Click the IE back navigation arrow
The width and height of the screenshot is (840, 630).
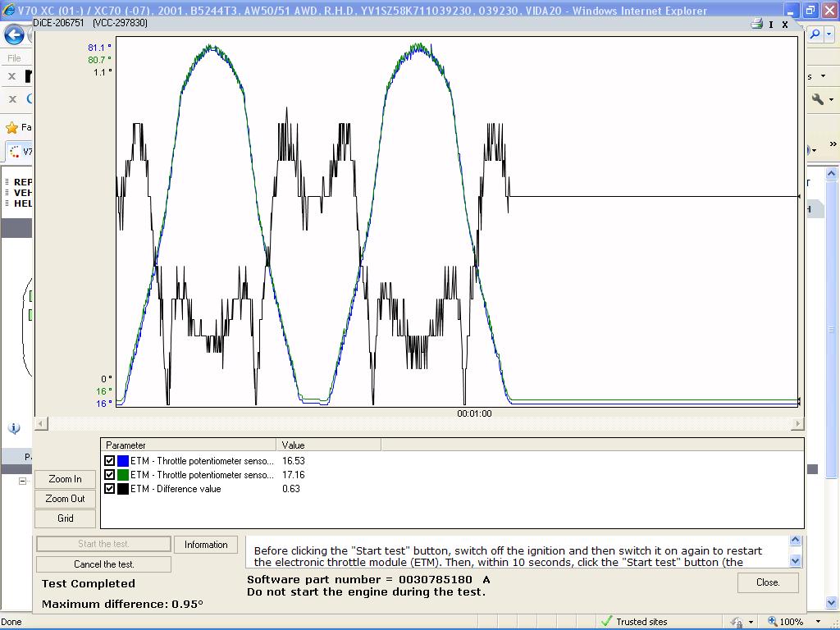[x=14, y=34]
